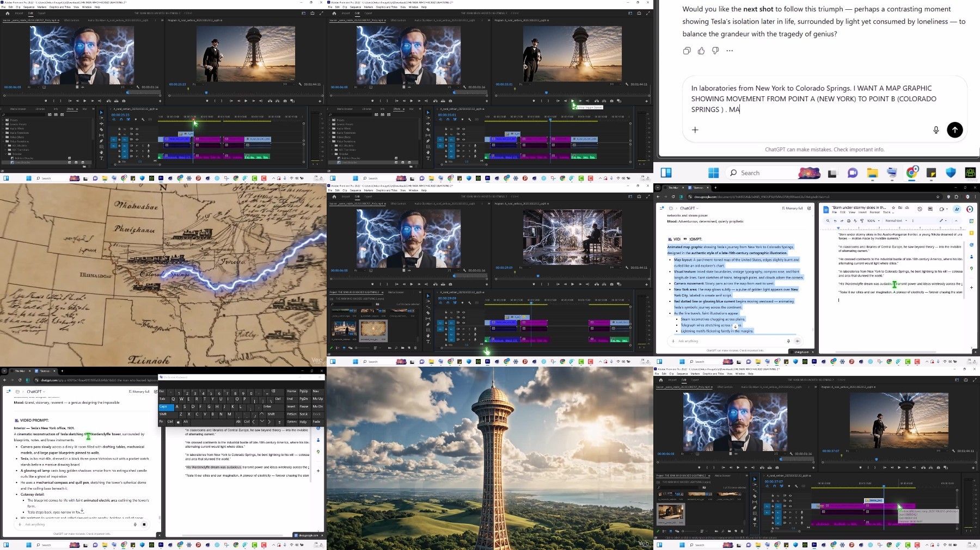Start ChatGPT voice mode beside Ask anything

coord(798,341)
